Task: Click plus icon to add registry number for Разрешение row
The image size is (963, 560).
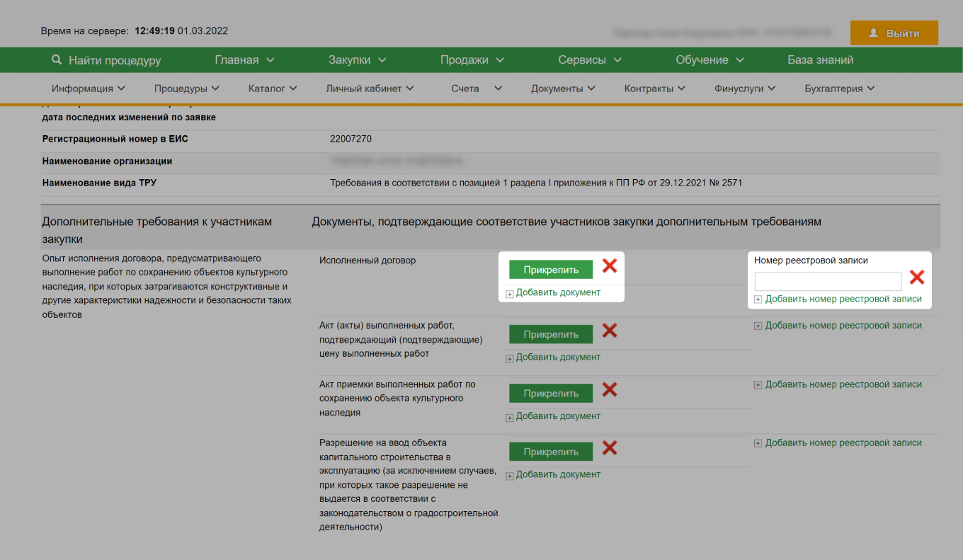Action: 758,442
